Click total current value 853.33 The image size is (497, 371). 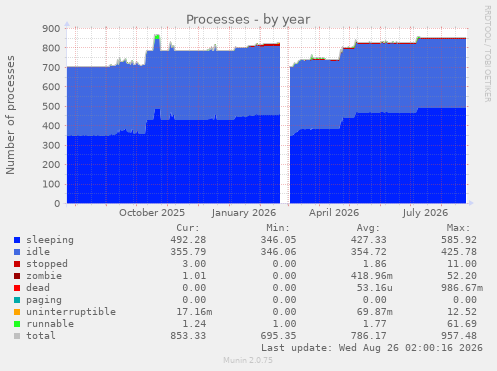188,336
